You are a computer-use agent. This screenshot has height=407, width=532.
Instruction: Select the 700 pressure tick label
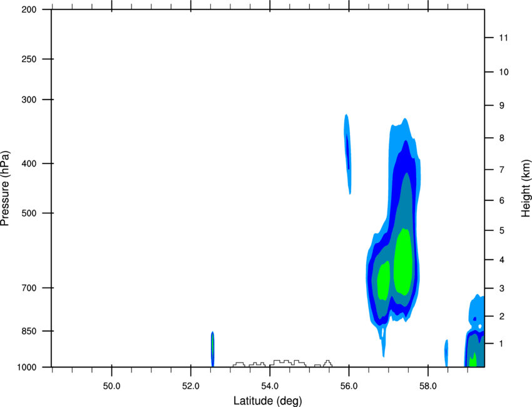coord(29,288)
